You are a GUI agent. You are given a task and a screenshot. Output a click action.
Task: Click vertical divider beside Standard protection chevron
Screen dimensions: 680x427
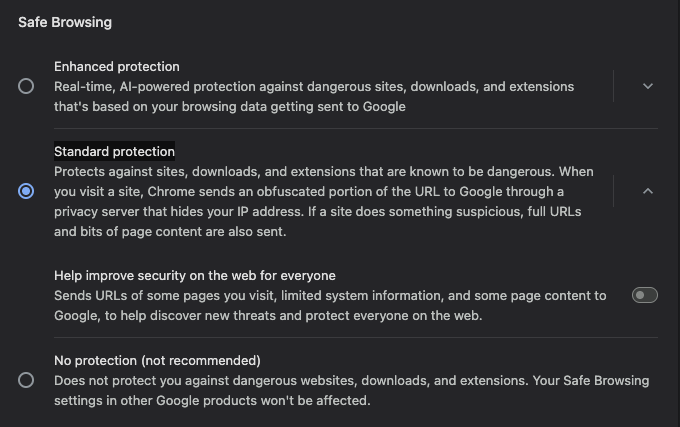tap(614, 191)
